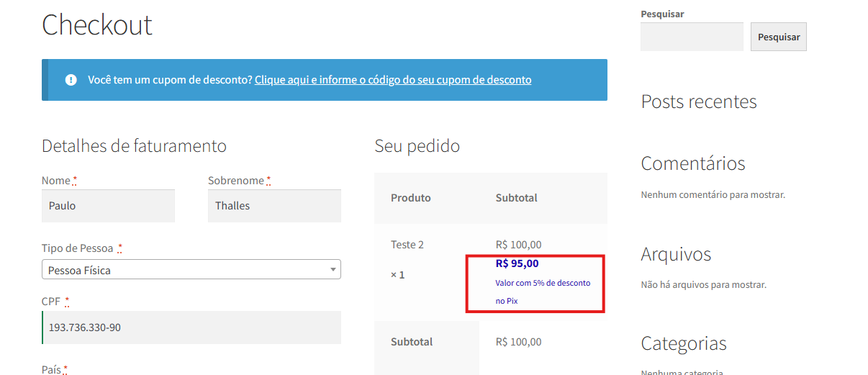Select the Comentários sidebar heading
Image resolution: width=868 pixels, height=375 pixels.
tap(692, 163)
